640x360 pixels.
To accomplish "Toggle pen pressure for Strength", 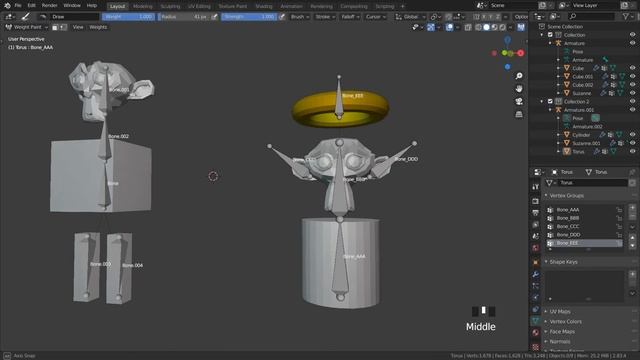I will pos(282,17).
